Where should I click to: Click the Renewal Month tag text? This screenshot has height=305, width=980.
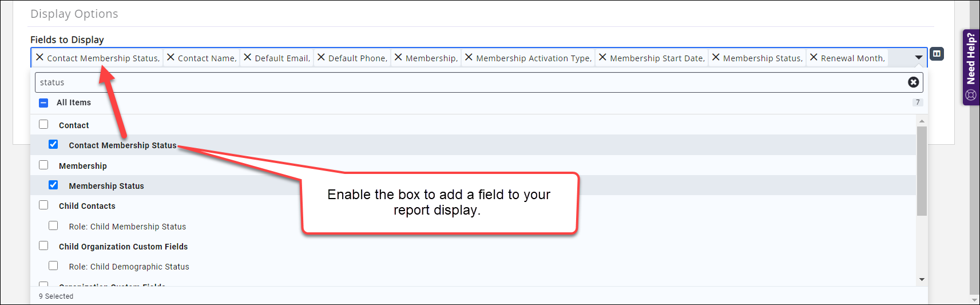853,58
